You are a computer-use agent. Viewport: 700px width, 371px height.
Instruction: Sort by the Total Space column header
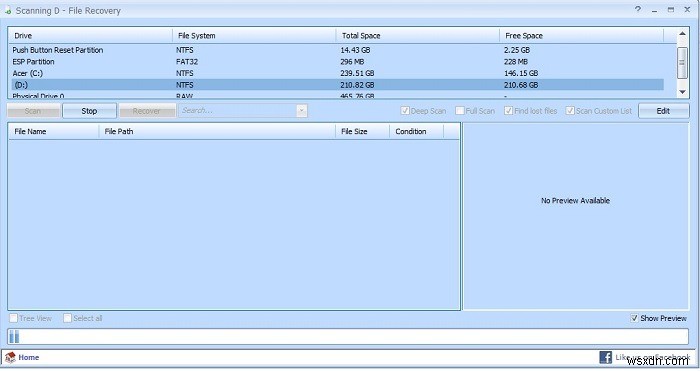pos(417,36)
